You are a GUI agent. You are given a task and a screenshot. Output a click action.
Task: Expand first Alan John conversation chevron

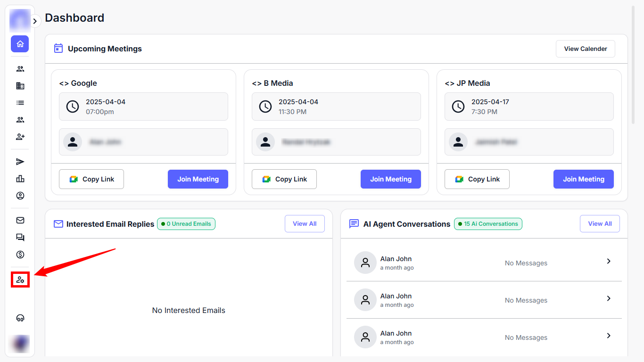(609, 261)
